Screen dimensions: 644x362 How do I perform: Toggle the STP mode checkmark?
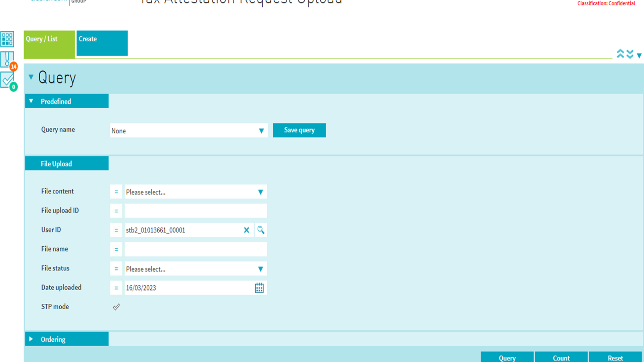point(116,307)
